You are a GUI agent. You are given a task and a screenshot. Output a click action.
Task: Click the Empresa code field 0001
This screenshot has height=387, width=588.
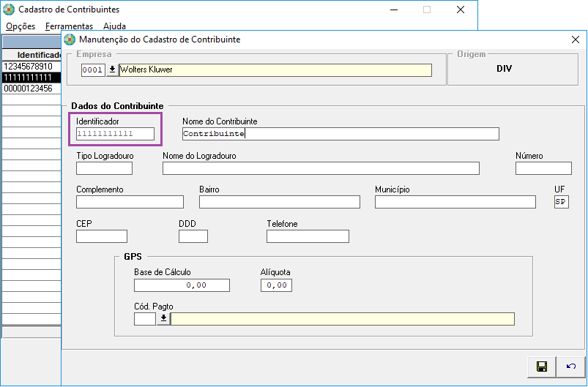click(x=93, y=69)
